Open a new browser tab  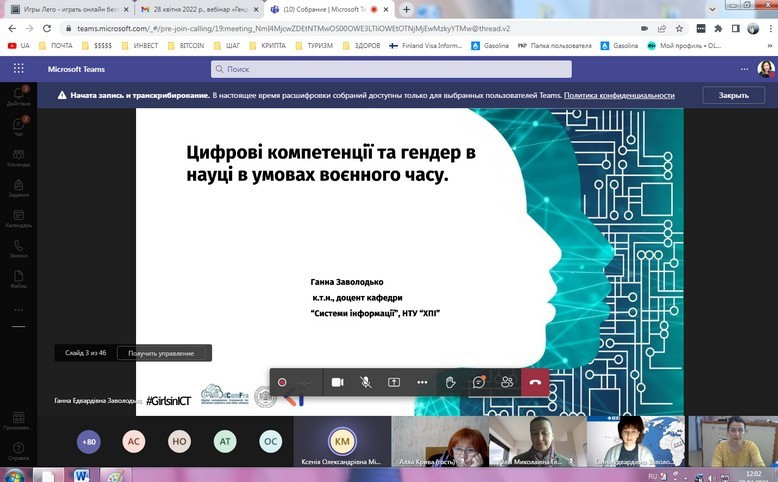tap(406, 9)
